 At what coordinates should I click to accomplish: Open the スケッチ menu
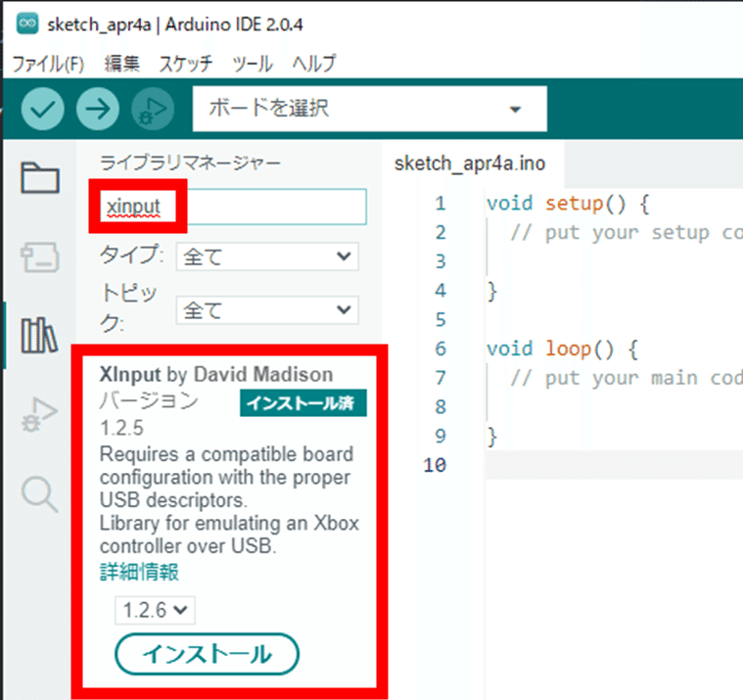click(x=186, y=64)
